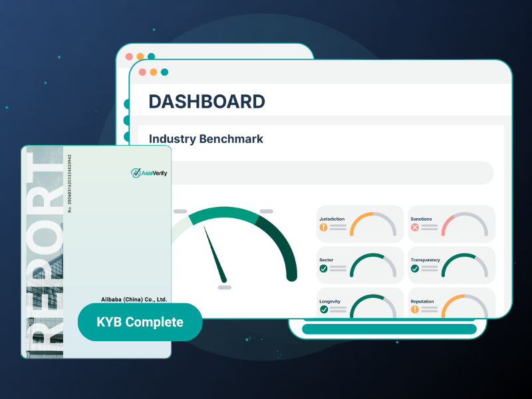Screen dimensions: 532x399
Task: Click the Jurisdiction orange gauge arc
Action: (357, 219)
